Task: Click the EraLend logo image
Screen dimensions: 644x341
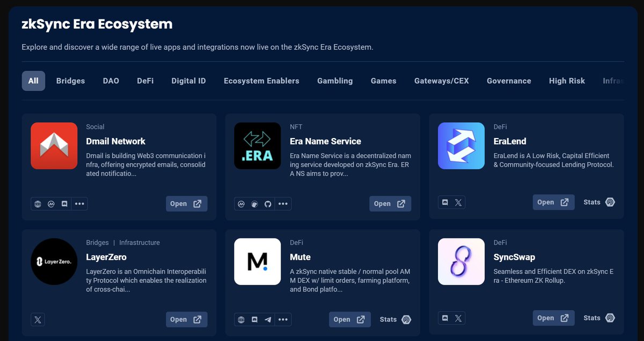Action: [x=461, y=146]
